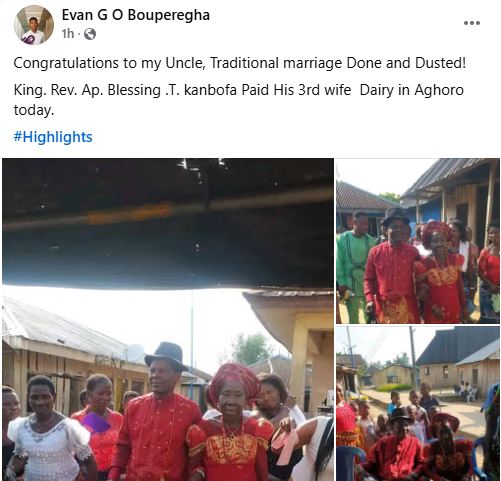Open the three-dot post options menu
Screen dimensions: 501x481
click(x=472, y=23)
